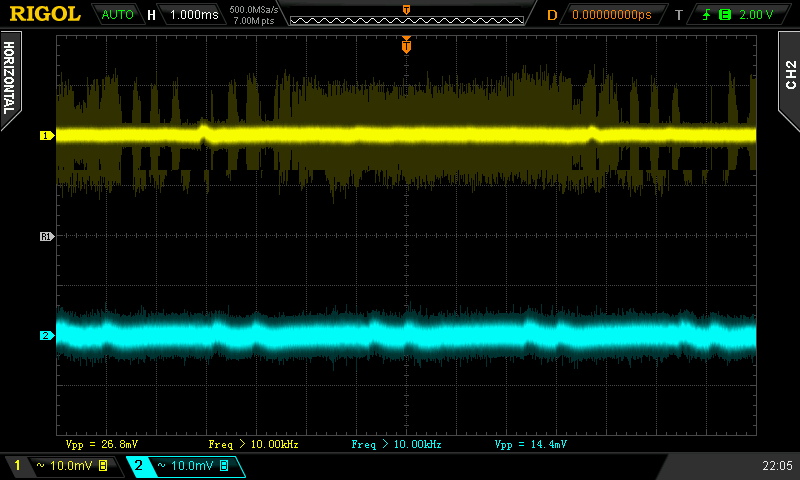Click the orange D delay label
Viewport: 800px width, 480px height.
(x=552, y=15)
